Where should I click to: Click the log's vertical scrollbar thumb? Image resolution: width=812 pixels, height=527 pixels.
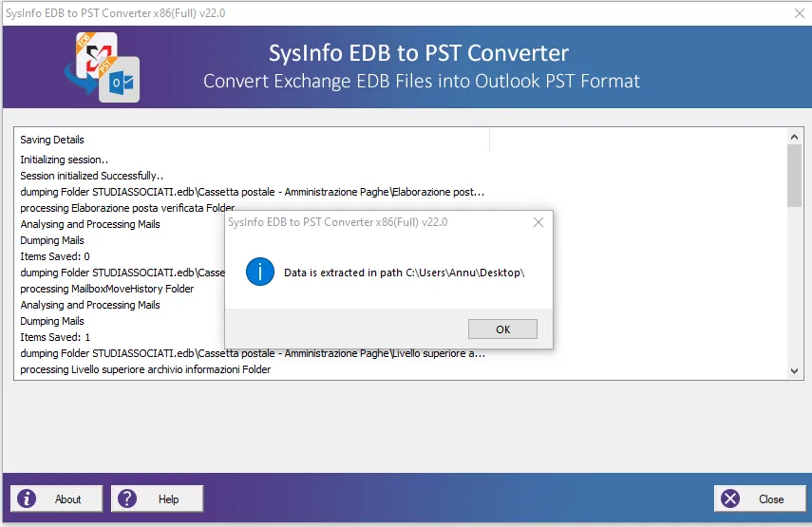[795, 176]
